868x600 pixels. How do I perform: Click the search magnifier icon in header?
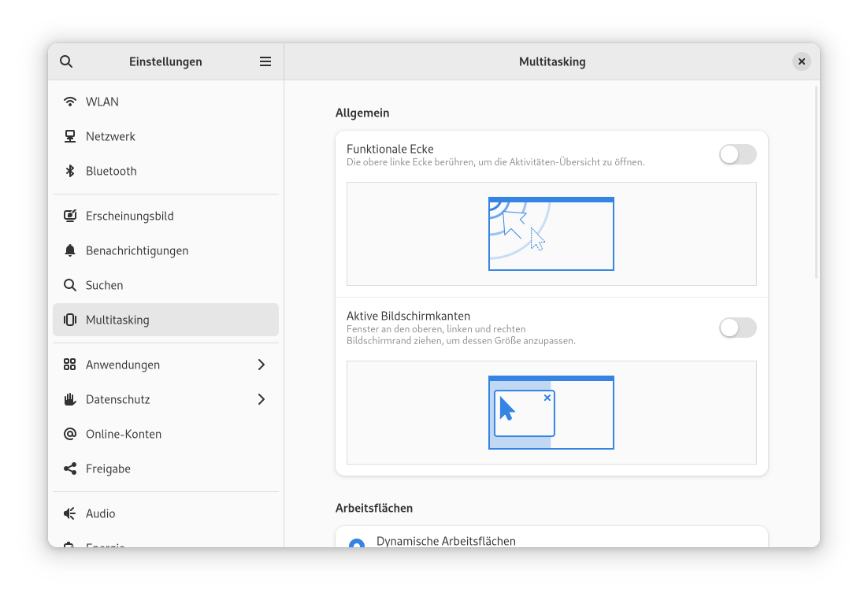[66, 61]
